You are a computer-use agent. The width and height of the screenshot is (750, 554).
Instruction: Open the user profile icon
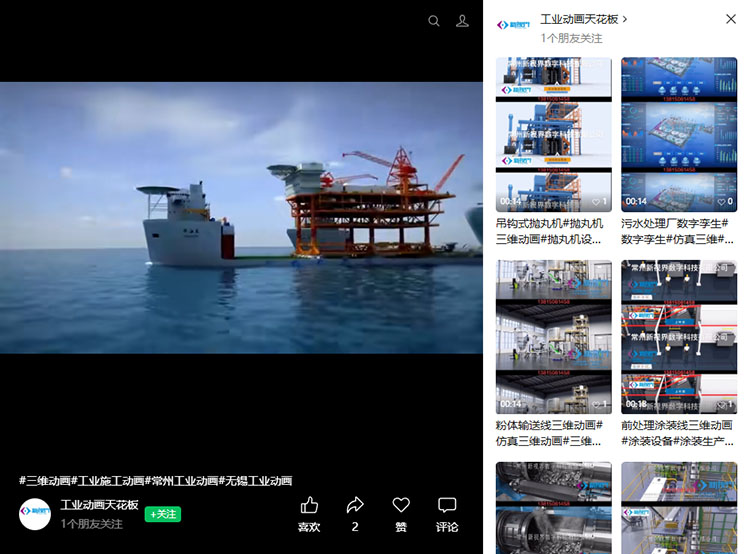coord(462,21)
